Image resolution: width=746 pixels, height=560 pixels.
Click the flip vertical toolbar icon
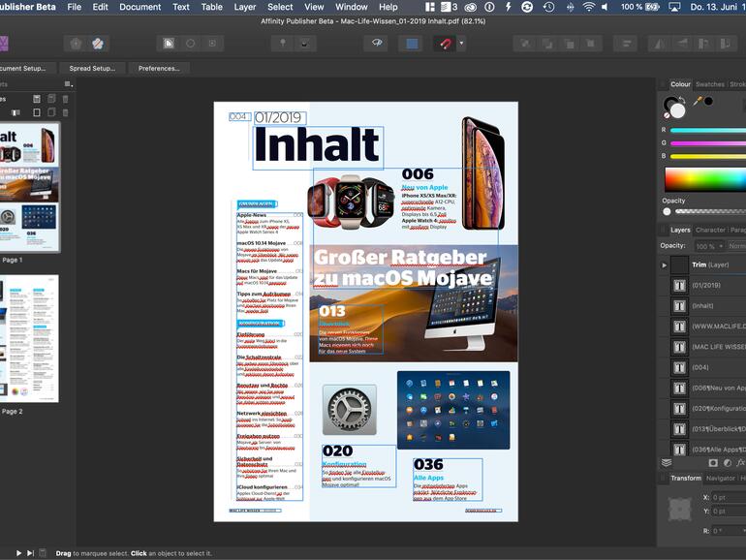point(682,44)
